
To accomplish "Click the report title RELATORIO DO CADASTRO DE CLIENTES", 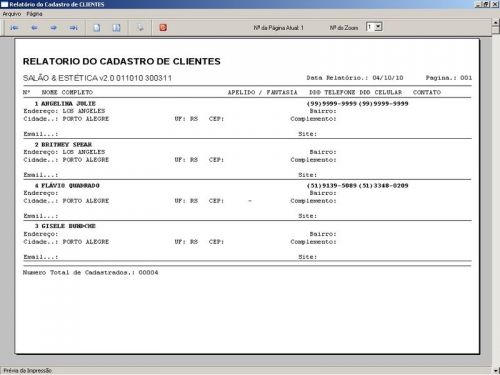I will (x=122, y=61).
